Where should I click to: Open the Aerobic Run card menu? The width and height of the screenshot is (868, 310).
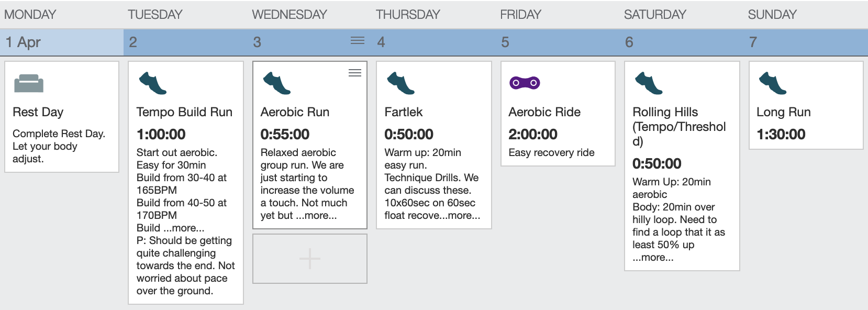[x=355, y=73]
